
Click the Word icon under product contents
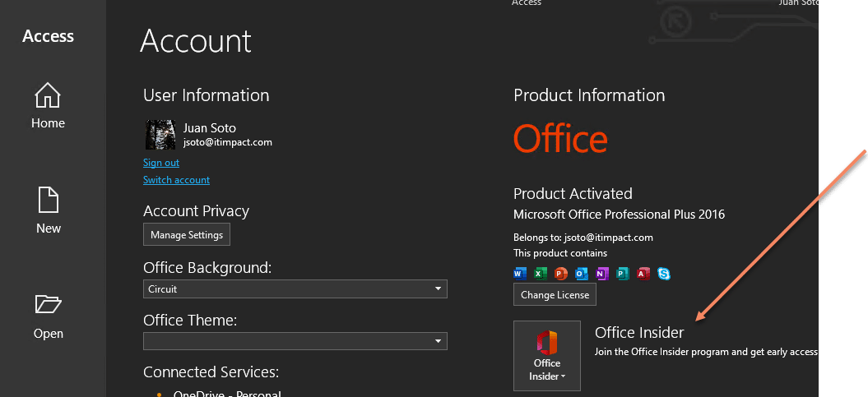[x=520, y=273]
